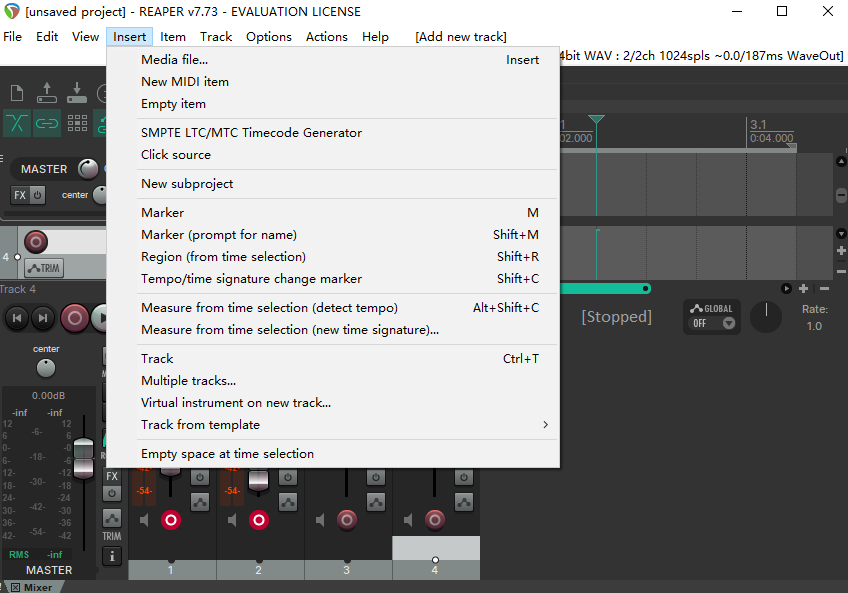
Task: Toggle the auto-crossfade toolbar icon
Action: pos(17,123)
